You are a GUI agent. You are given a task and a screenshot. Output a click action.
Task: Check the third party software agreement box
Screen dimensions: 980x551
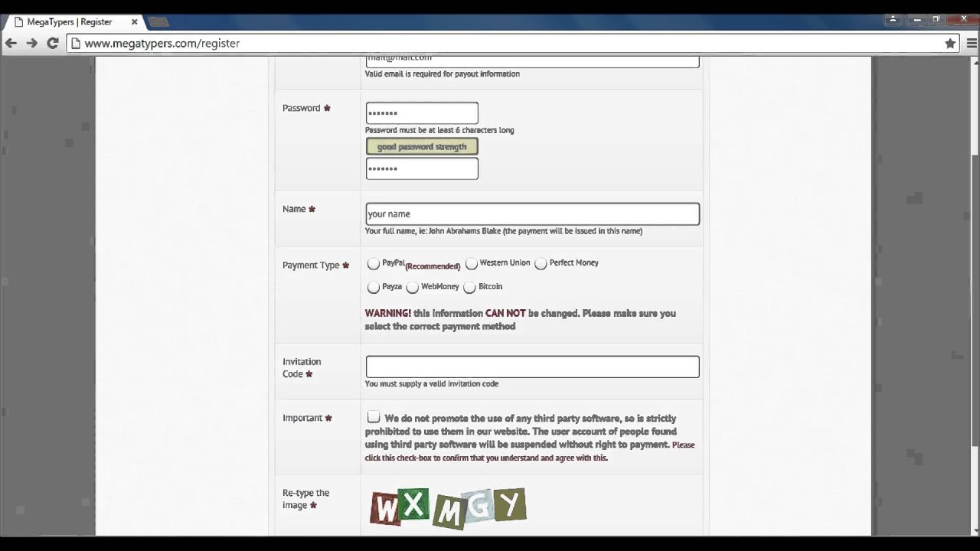click(x=374, y=417)
